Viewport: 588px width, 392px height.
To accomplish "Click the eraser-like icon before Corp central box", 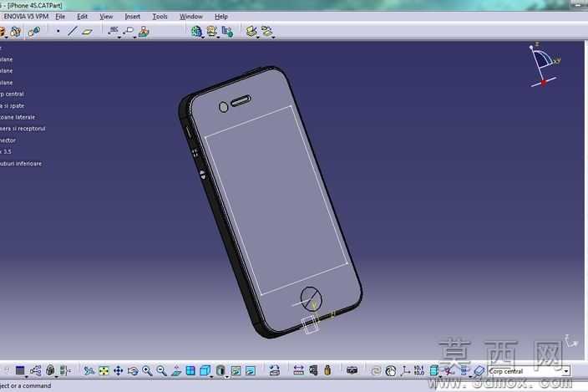I will click(479, 371).
